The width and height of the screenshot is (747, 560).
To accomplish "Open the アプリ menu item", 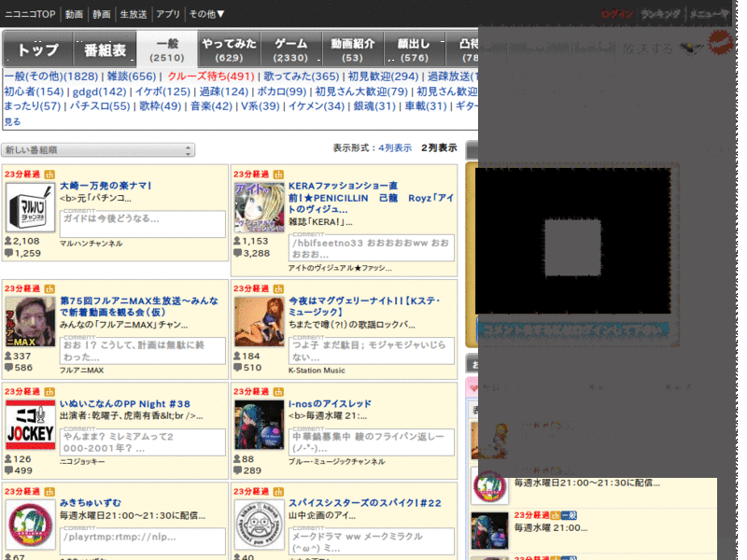I will (168, 14).
